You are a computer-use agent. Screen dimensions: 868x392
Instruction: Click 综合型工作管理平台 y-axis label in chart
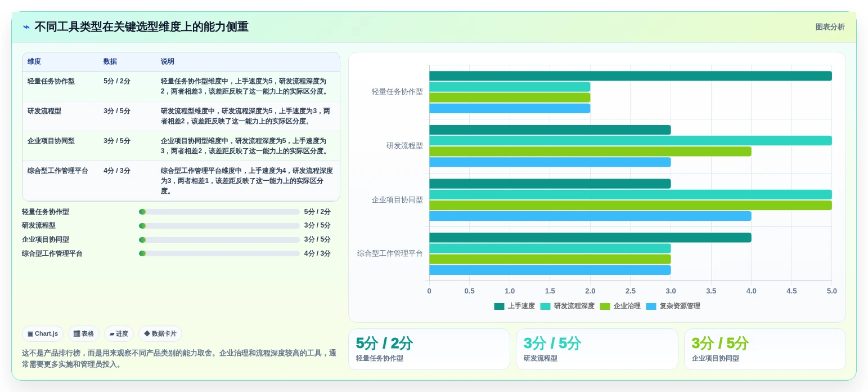tap(390, 253)
